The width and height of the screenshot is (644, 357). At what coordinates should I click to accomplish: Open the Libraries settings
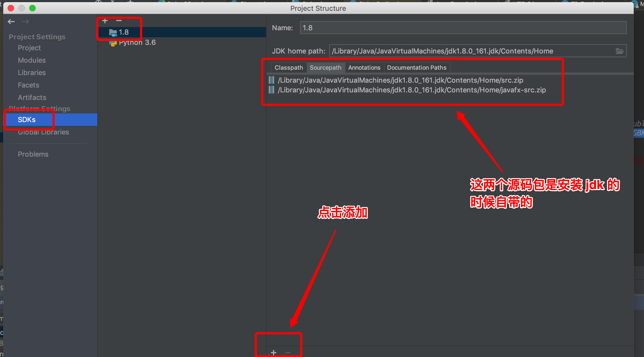(32, 73)
